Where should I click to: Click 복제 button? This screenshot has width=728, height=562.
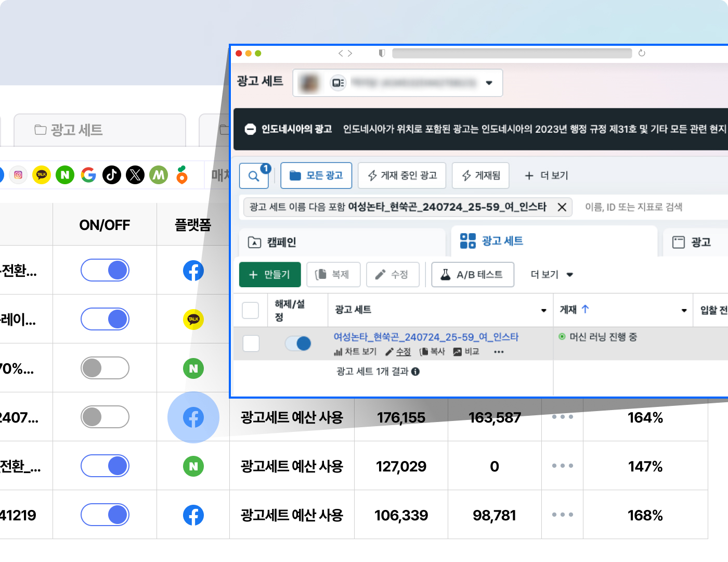pyautogui.click(x=333, y=275)
